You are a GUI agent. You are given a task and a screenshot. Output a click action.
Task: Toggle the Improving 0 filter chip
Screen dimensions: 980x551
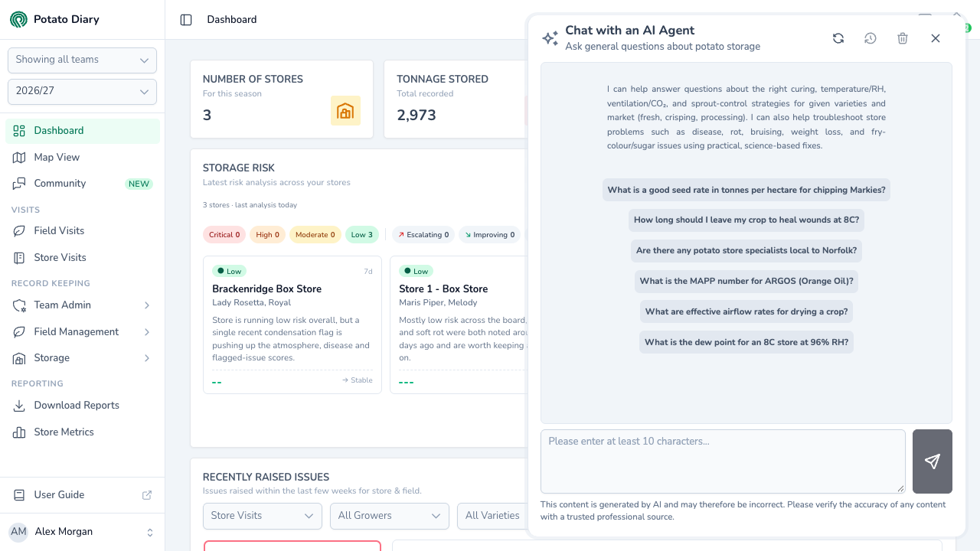tap(490, 235)
